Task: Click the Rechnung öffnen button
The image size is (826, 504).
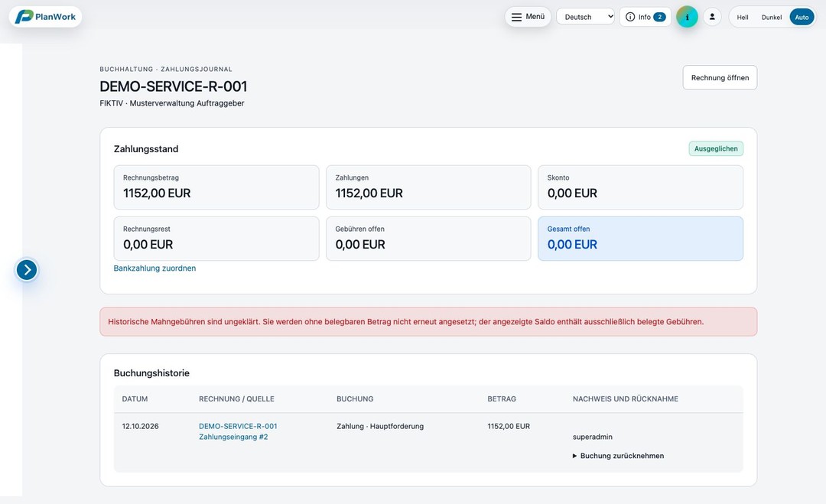Action: 720,77
